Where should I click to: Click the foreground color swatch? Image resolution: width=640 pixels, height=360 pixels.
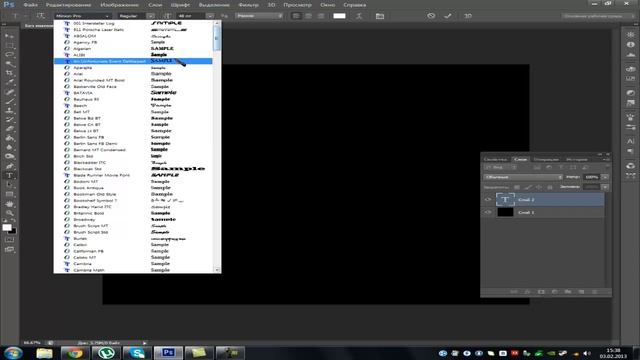(x=7, y=227)
